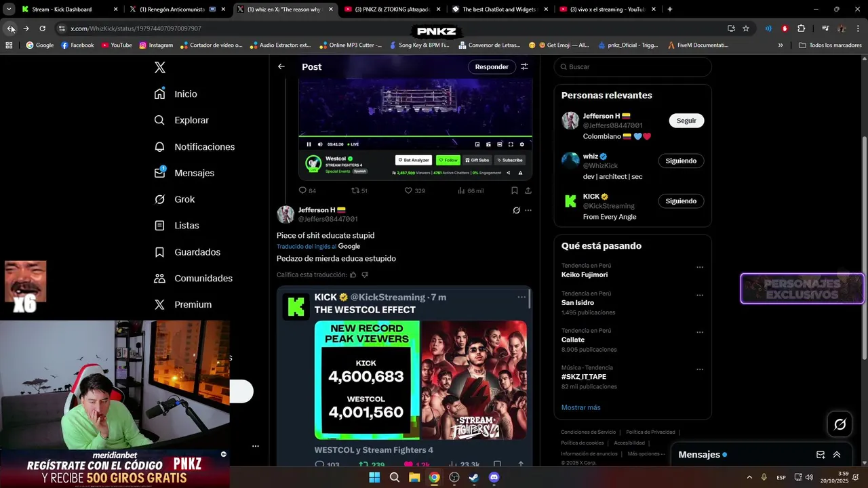Switch to Stream - Kick Dashboard tab

pos(69,9)
